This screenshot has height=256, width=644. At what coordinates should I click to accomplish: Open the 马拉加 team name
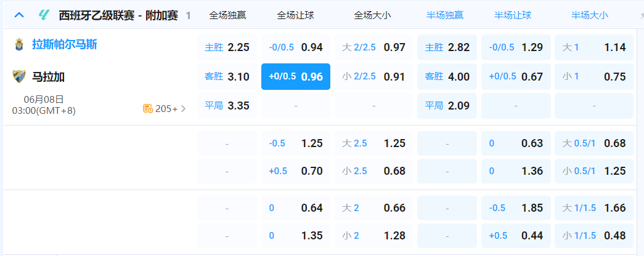(x=49, y=77)
